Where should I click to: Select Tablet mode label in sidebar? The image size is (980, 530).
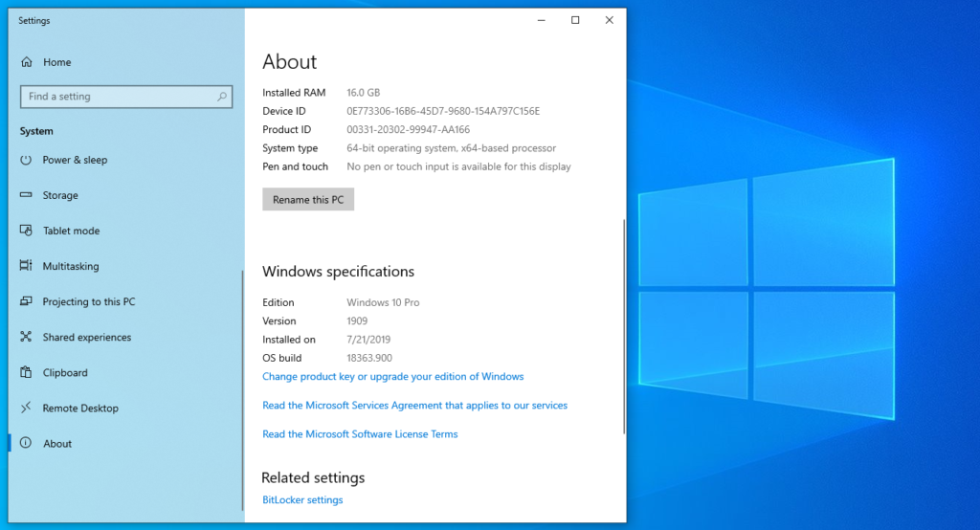[x=71, y=231]
